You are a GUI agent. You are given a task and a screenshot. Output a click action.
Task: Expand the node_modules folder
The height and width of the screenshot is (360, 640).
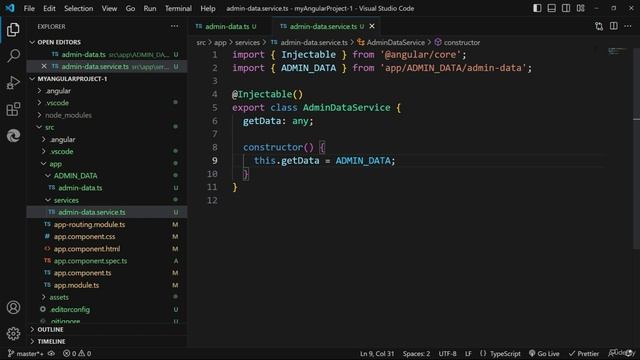point(107,115)
